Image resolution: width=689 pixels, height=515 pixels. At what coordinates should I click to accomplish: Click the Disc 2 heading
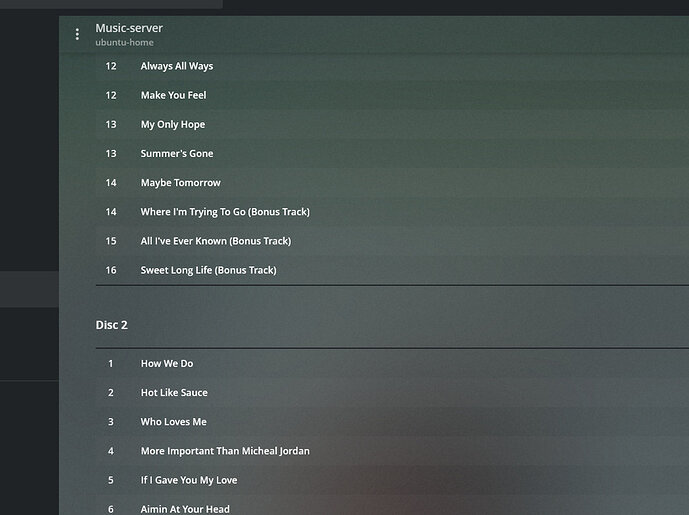coord(111,325)
